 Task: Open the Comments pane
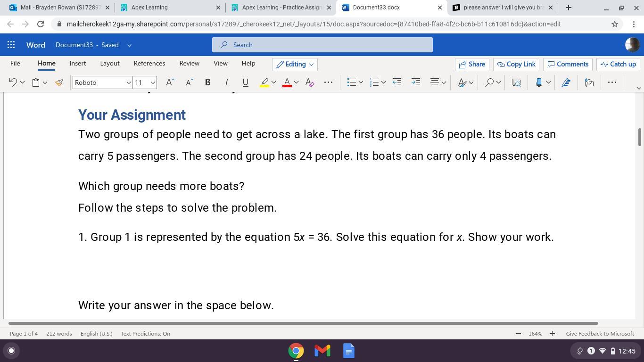(568, 65)
